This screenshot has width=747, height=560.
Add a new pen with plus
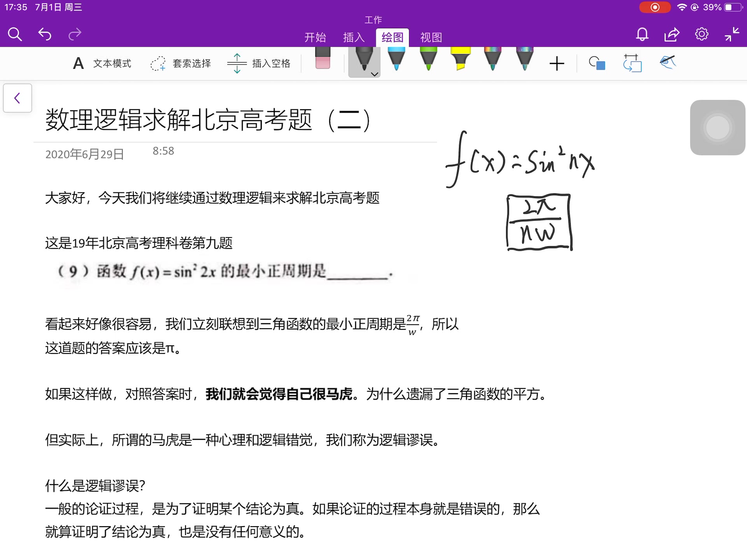[x=557, y=63]
